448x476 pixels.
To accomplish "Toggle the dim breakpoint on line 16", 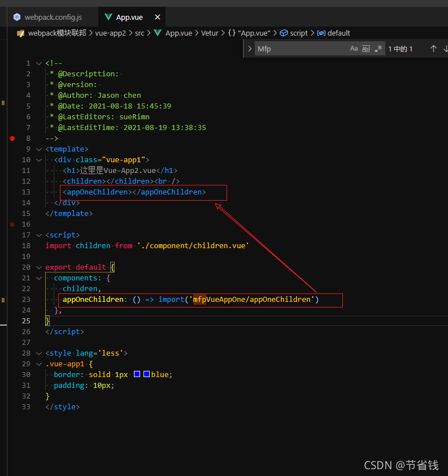I will (12, 224).
